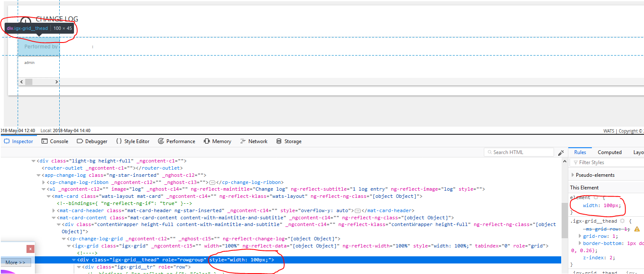Viewport: 644px width, 274px height.
Task: Select the empty comment node under igx-grid
Action: point(87,253)
